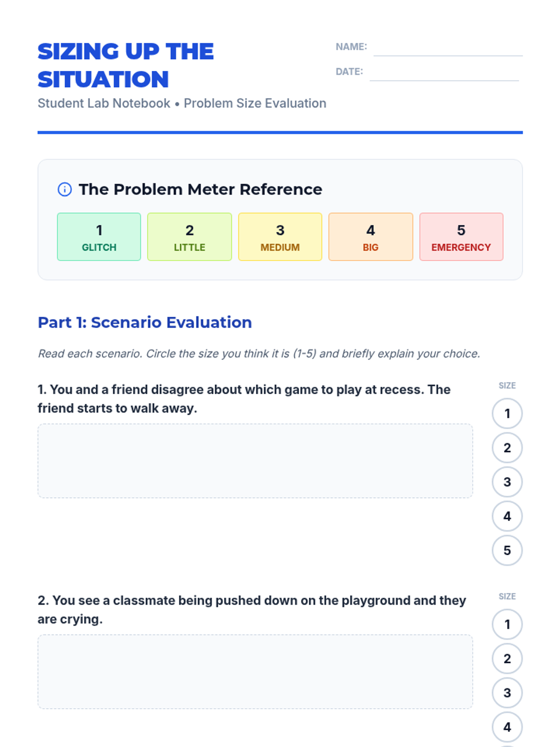
Task: Click the Name line field
Action: pos(448,48)
